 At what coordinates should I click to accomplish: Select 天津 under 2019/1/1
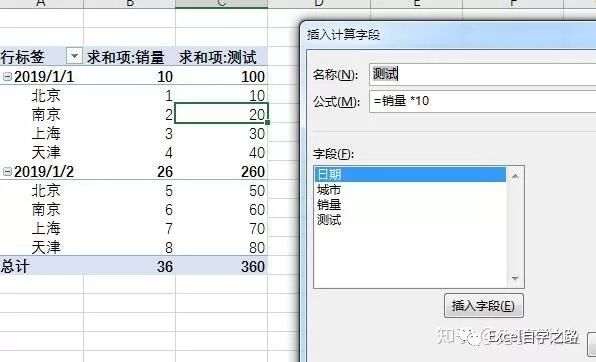(46, 152)
